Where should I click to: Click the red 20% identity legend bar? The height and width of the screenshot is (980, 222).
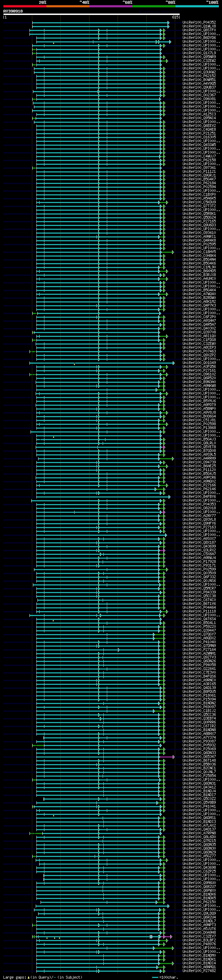tap(25, 7)
